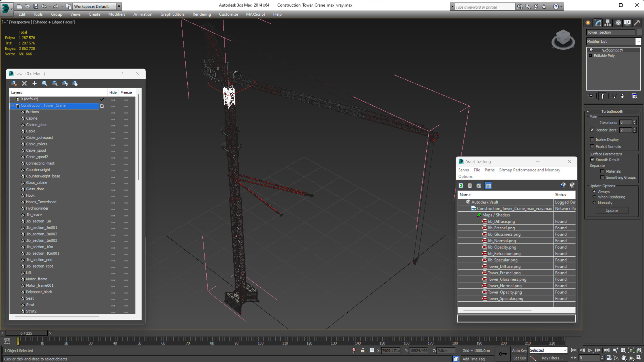Toggle the Smooth Result checkbox

click(x=592, y=160)
